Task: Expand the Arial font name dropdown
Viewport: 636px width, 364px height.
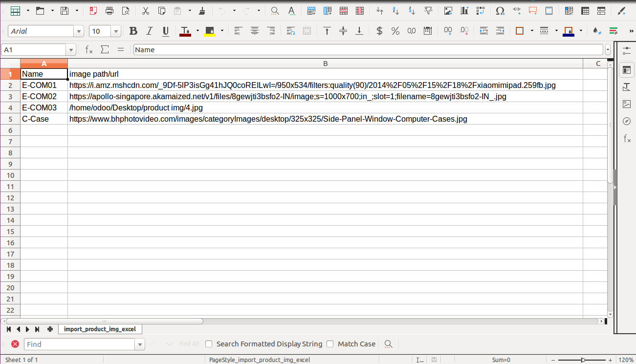Action: pyautogui.click(x=79, y=31)
